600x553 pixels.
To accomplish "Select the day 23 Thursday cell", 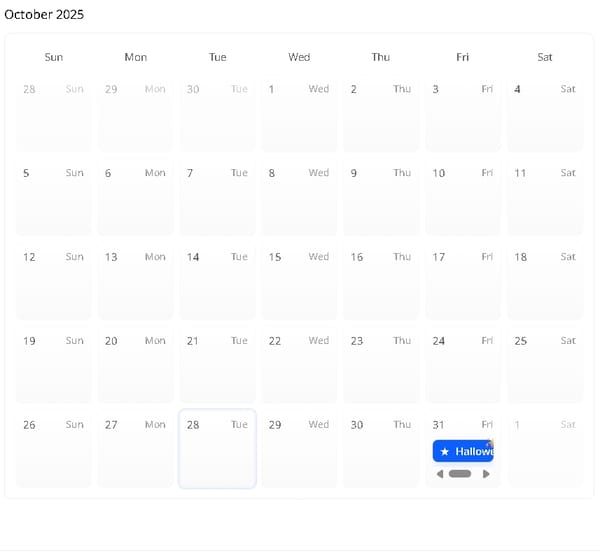I will click(x=381, y=365).
